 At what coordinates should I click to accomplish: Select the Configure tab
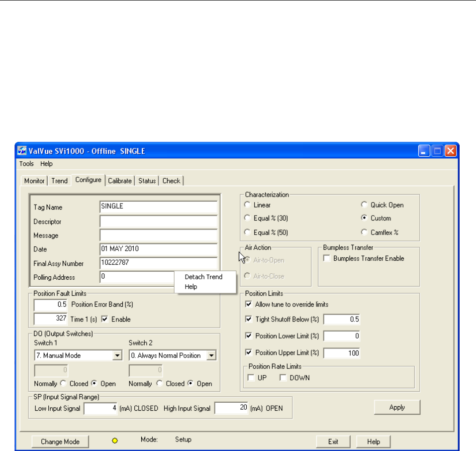click(89, 180)
